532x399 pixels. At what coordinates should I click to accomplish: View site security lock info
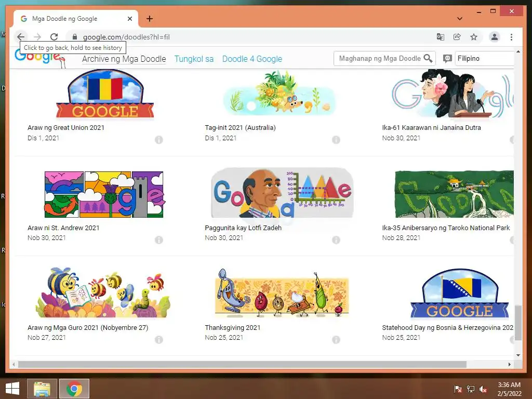(75, 37)
